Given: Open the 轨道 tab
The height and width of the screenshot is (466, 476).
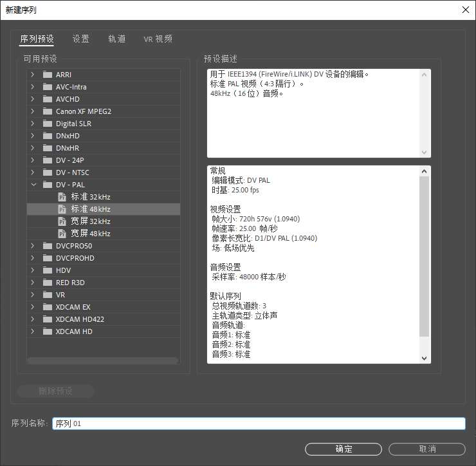Looking at the screenshot, I should click(x=117, y=39).
